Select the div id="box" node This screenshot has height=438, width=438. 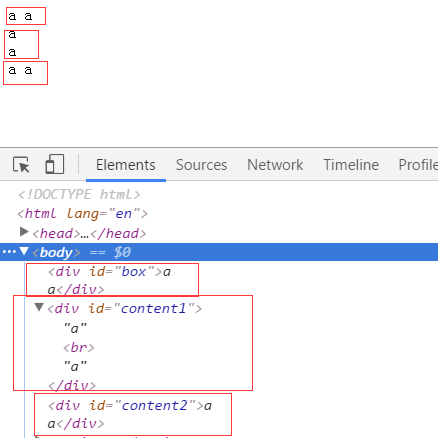pyautogui.click(x=109, y=281)
